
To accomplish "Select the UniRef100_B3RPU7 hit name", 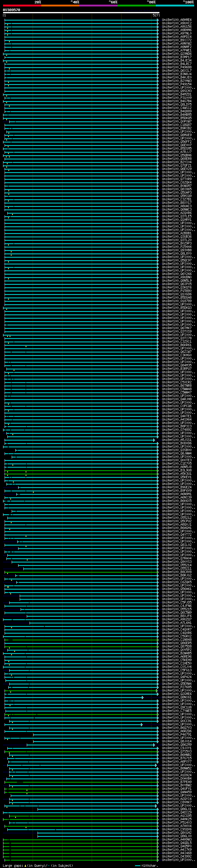I will [176, 369].
